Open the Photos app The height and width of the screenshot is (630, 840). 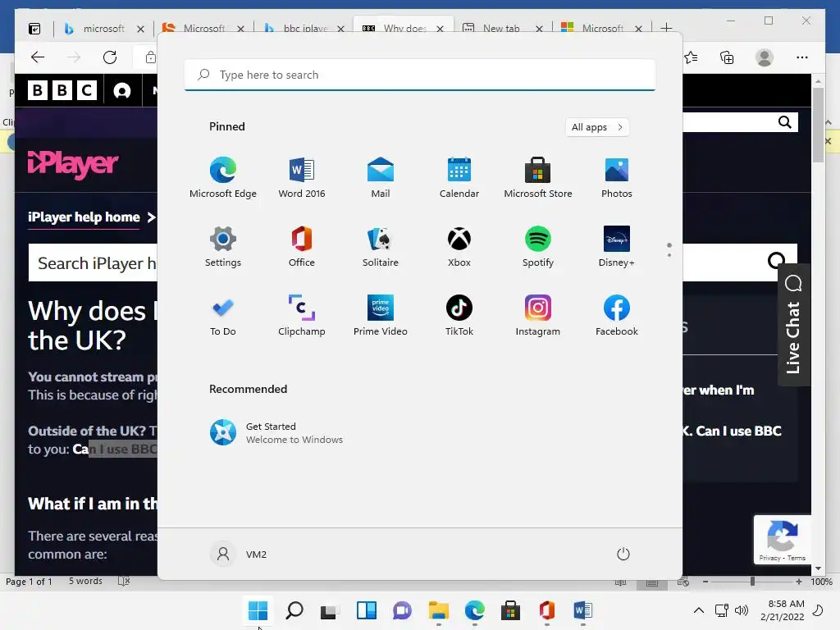pyautogui.click(x=617, y=178)
